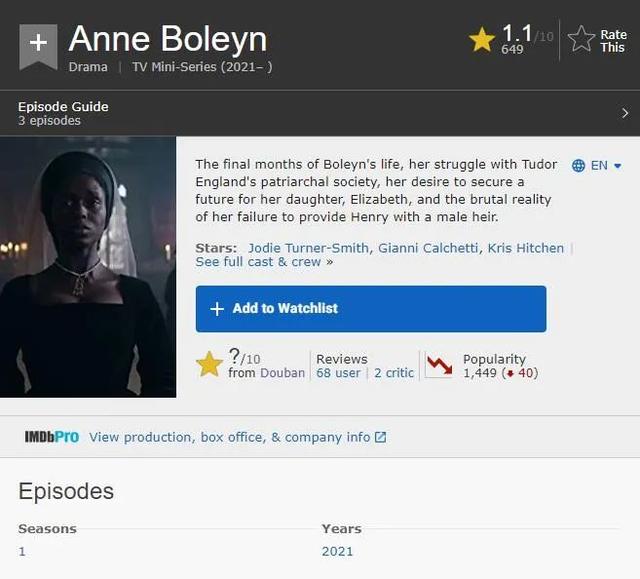Screen dimensions: 640x579
Task: View the 2 critic reviews
Action: (x=394, y=373)
